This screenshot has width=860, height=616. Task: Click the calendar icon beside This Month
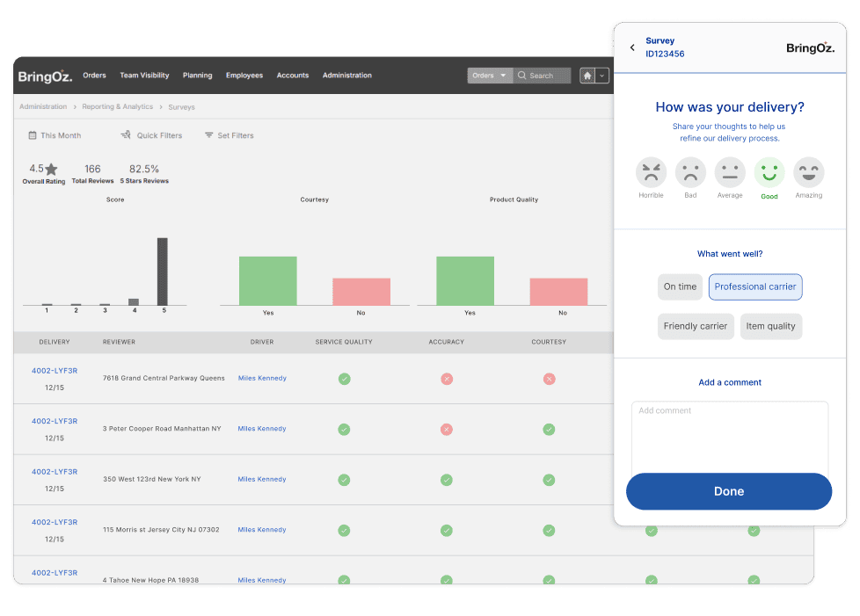pyautogui.click(x=33, y=134)
